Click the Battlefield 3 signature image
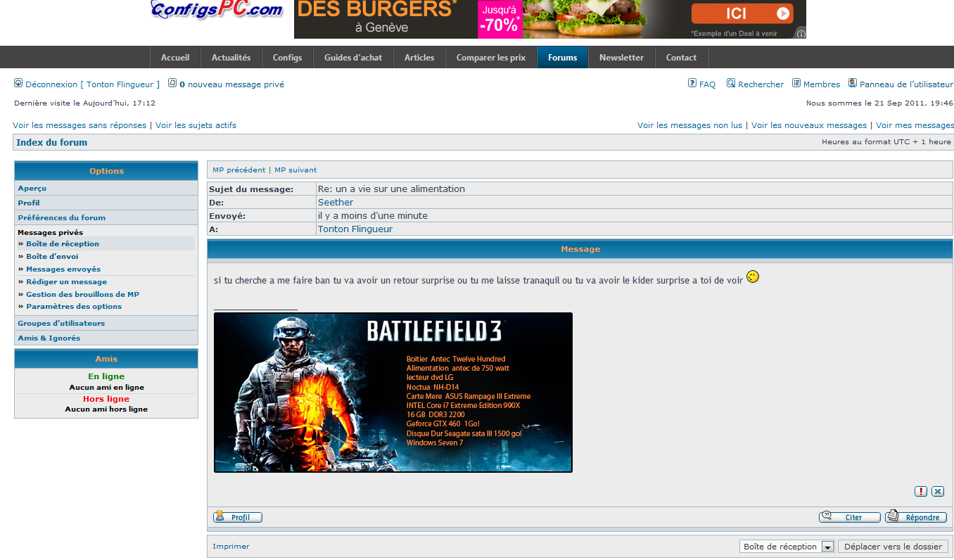Screen dimensions: 954x560 click(x=393, y=392)
